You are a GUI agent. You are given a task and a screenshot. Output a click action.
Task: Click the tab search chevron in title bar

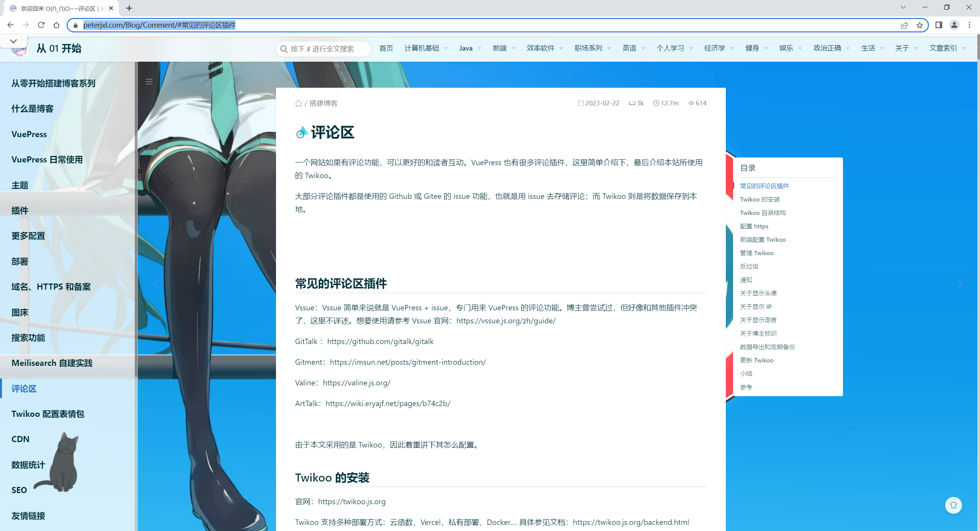903,7
